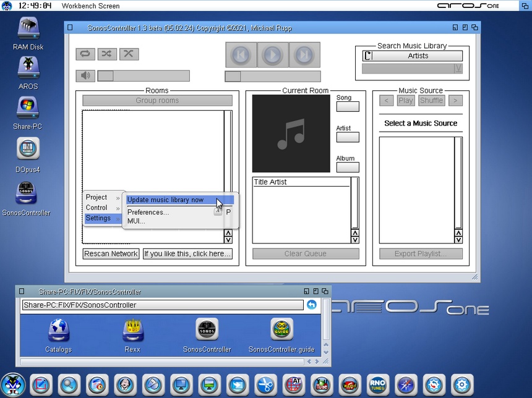Click the Song field
Screen dimensions: 532x398
(x=348, y=107)
